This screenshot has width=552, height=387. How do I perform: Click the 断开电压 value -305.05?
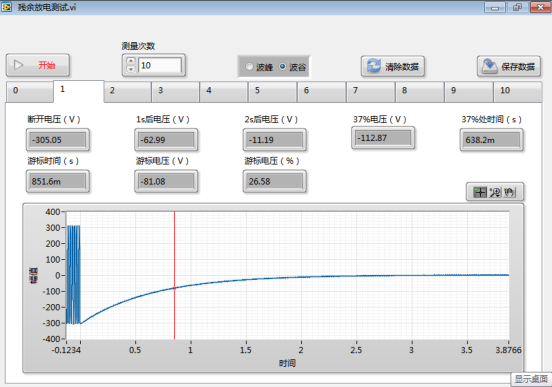pyautogui.click(x=58, y=140)
